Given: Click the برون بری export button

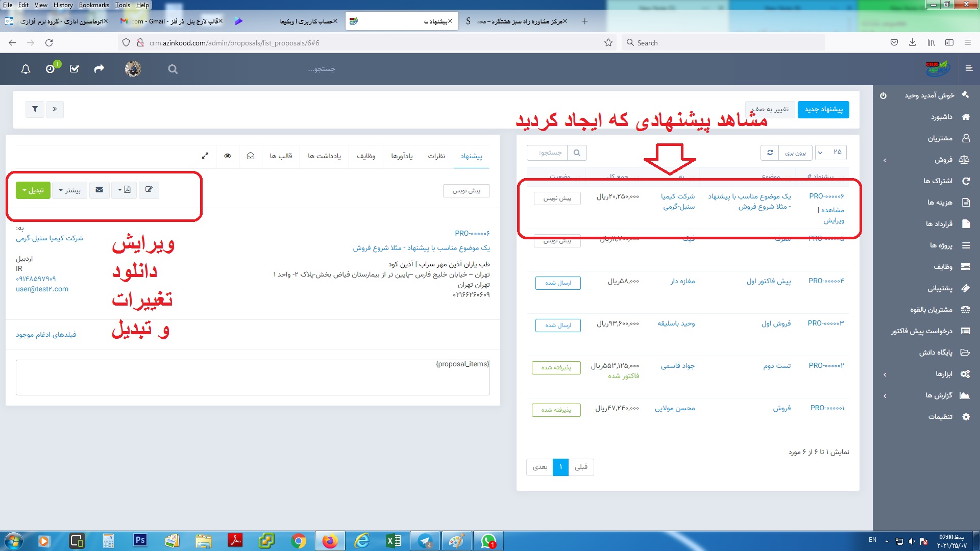Looking at the screenshot, I should (x=795, y=153).
